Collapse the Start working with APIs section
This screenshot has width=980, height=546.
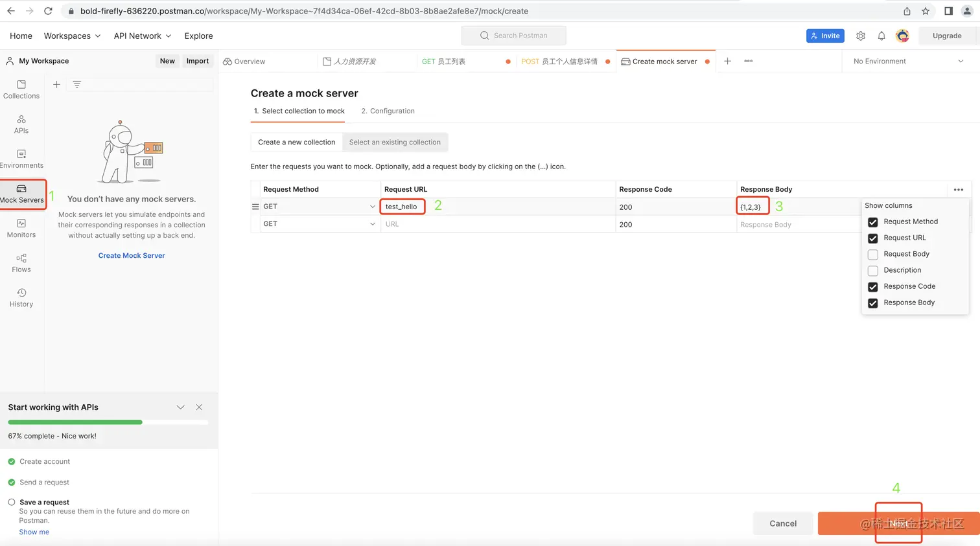(x=180, y=407)
